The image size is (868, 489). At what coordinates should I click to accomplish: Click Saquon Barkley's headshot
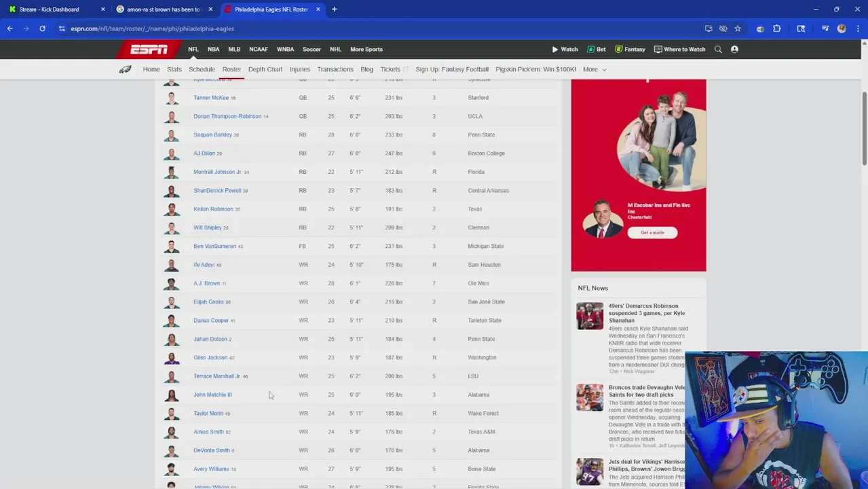(172, 134)
